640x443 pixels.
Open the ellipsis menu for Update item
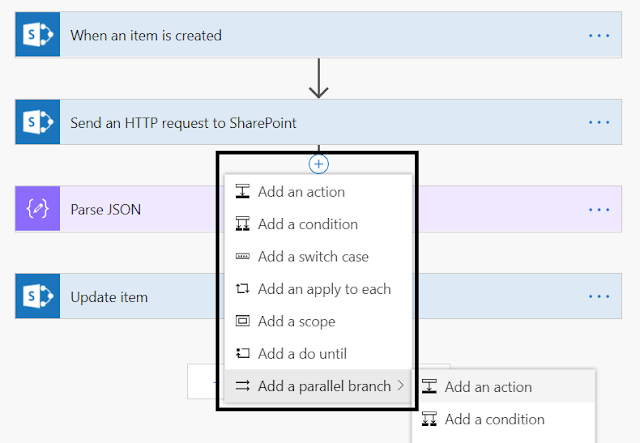(599, 297)
